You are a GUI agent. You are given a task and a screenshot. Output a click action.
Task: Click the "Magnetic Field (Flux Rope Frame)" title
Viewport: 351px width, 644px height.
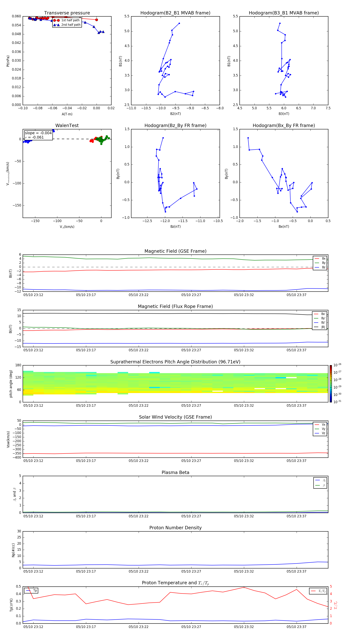point(175,307)
